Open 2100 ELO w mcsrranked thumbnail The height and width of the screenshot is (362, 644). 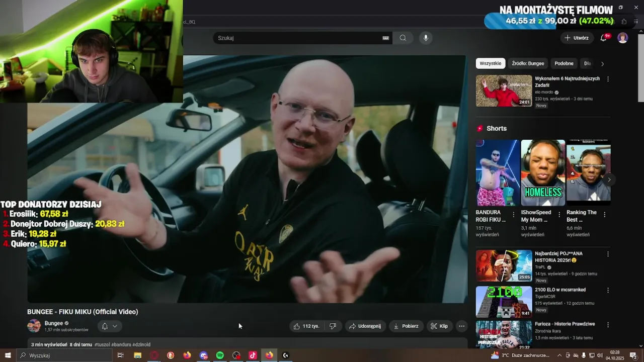[504, 302]
